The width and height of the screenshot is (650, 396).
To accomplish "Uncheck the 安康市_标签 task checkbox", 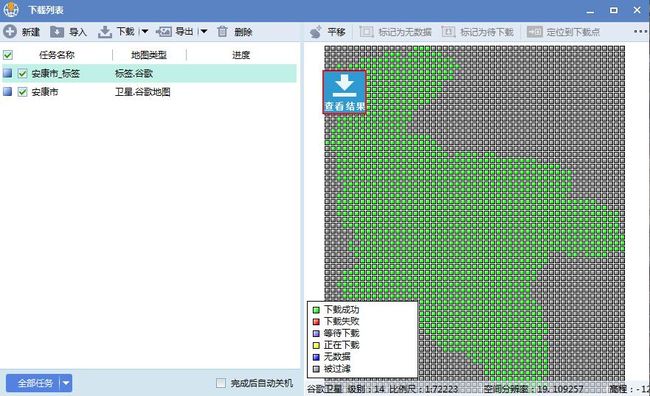I will coord(22,74).
